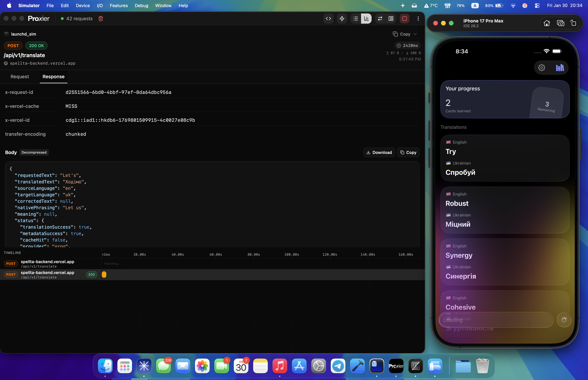Image resolution: width=588 pixels, height=380 pixels.
Task: Switch to list view mode in Proxier
Action: (x=355, y=19)
